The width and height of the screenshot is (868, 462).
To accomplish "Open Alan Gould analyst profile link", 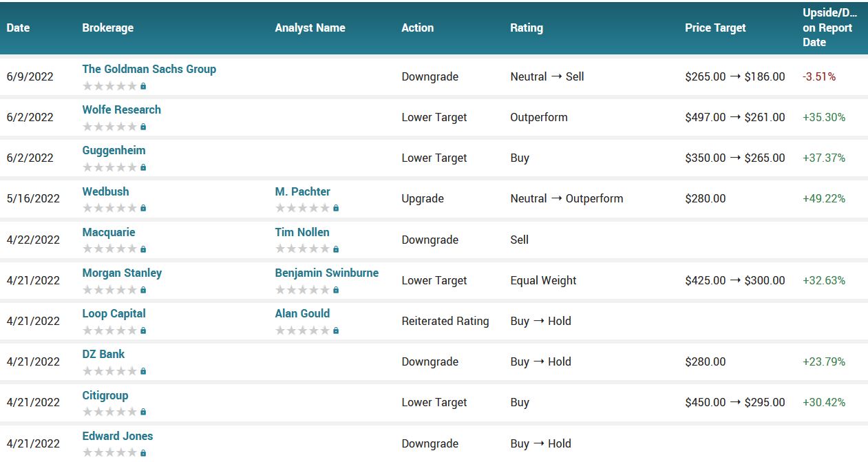I will click(302, 313).
